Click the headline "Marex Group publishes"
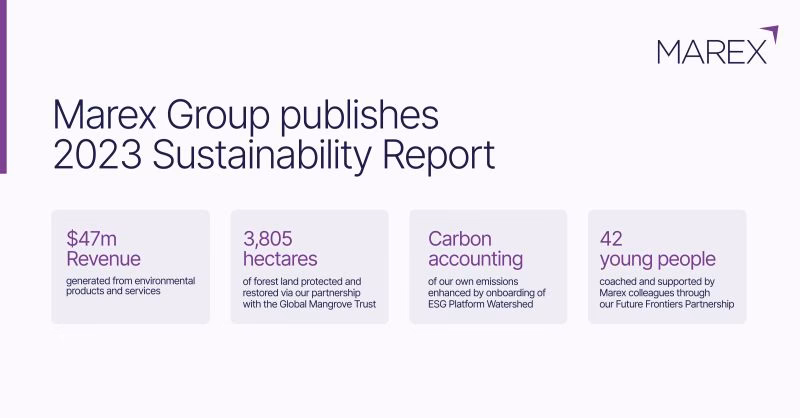800x418 pixels. [246, 115]
